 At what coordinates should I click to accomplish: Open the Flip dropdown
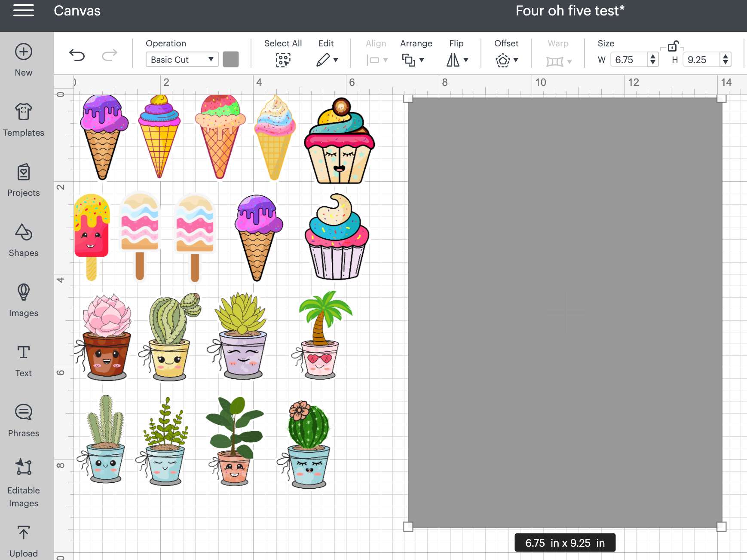click(457, 60)
